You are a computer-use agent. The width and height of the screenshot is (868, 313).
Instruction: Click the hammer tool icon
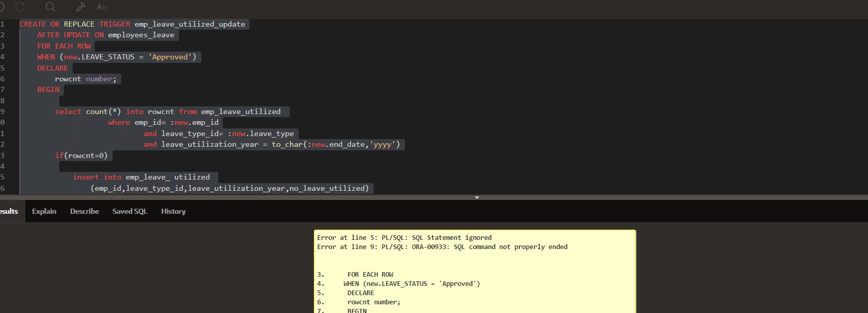click(81, 7)
